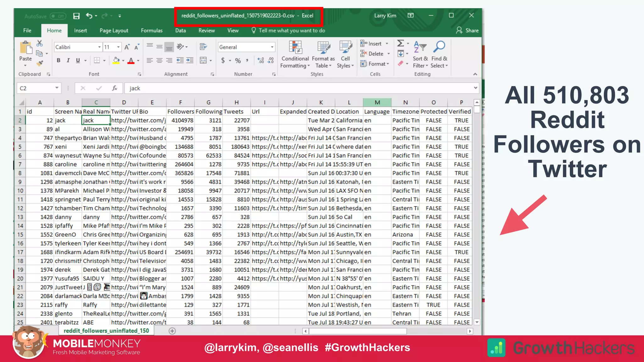
Task: Click Delete cells button
Action: [372, 54]
